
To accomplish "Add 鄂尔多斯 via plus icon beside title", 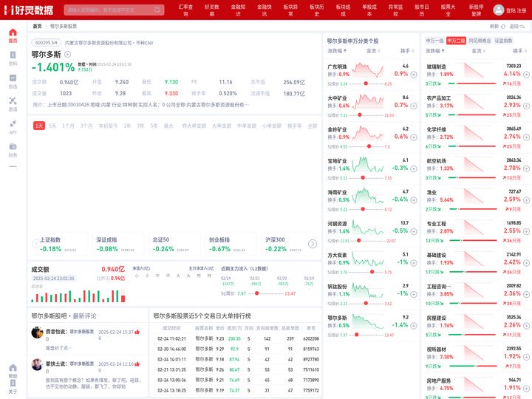I will (67, 54).
